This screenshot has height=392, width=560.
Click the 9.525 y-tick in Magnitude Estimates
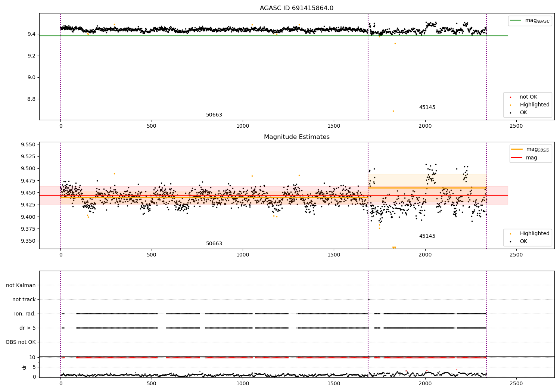(x=28, y=157)
